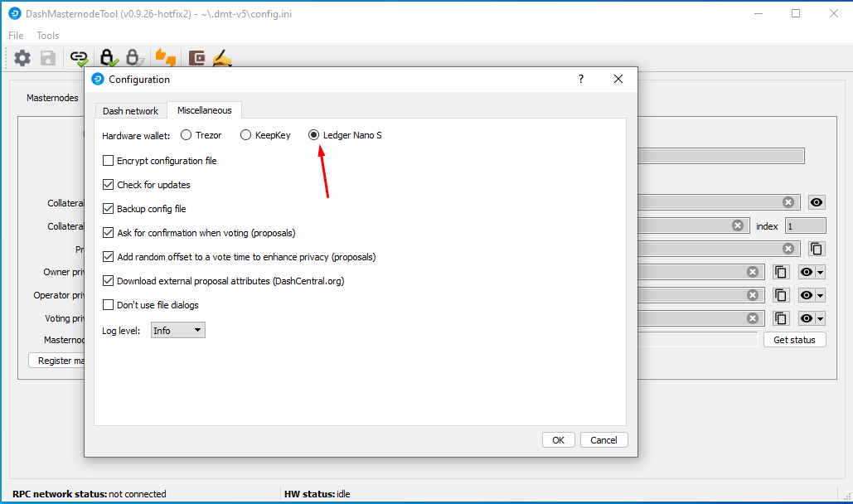Click the index input field showing 1
853x504 pixels.
[806, 225]
